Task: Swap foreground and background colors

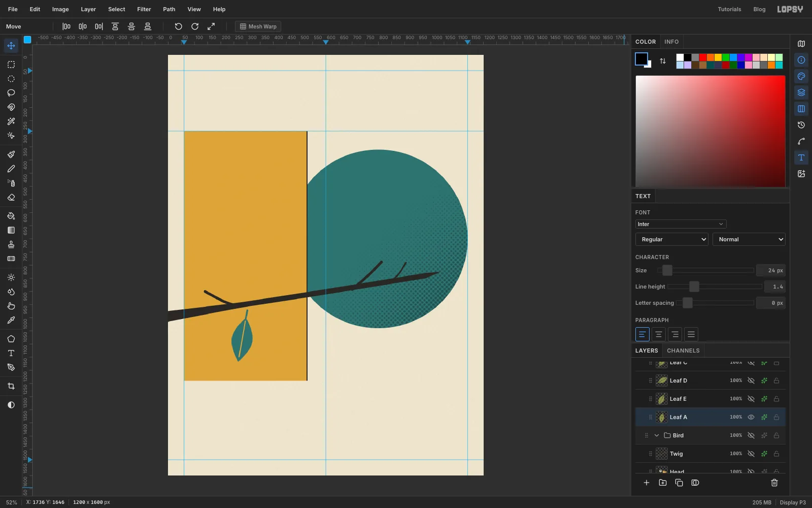Action: [x=663, y=61]
